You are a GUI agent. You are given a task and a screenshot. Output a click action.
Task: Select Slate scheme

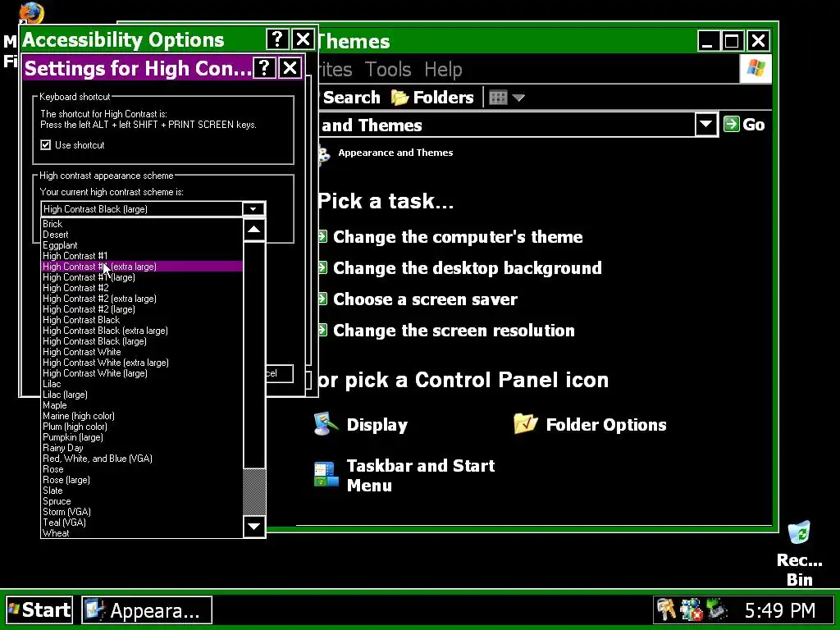pyautogui.click(x=142, y=491)
